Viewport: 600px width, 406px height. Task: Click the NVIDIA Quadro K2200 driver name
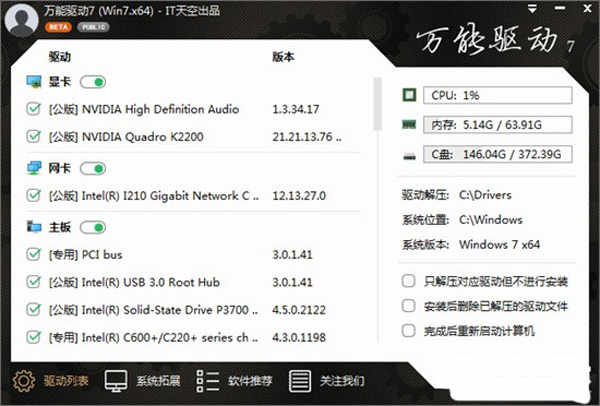point(126,137)
